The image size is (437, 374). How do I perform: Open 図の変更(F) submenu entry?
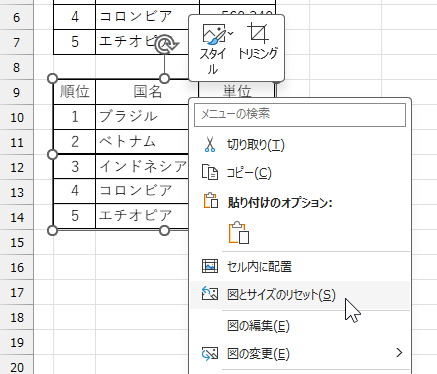[x=300, y=353]
